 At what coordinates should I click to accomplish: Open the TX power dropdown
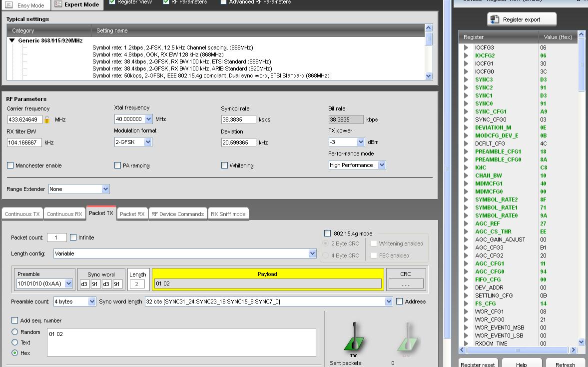click(x=361, y=142)
